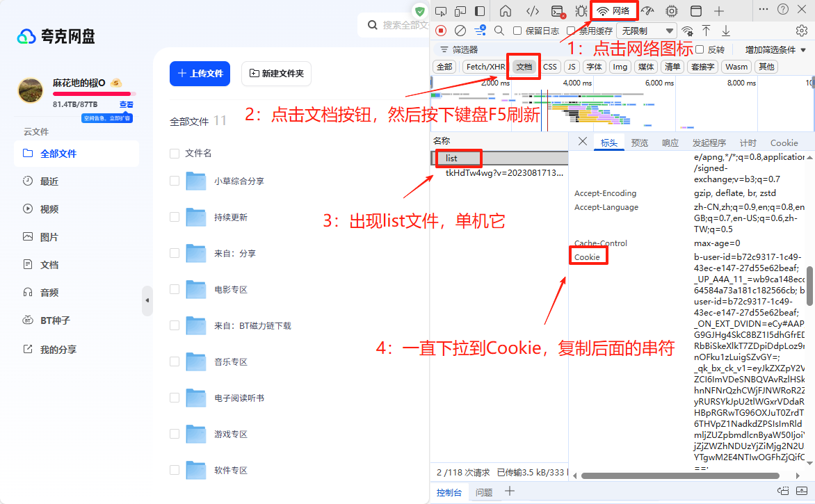
Task: Click the inspect element picker icon
Action: [x=441, y=11]
